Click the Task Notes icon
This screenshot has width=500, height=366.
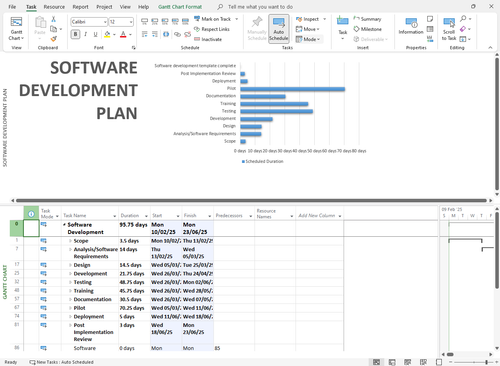click(430, 19)
